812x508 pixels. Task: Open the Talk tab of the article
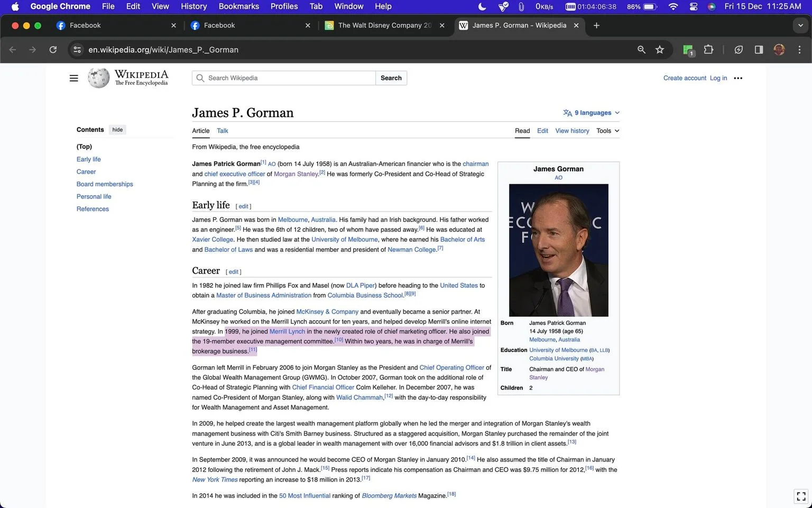coord(223,131)
